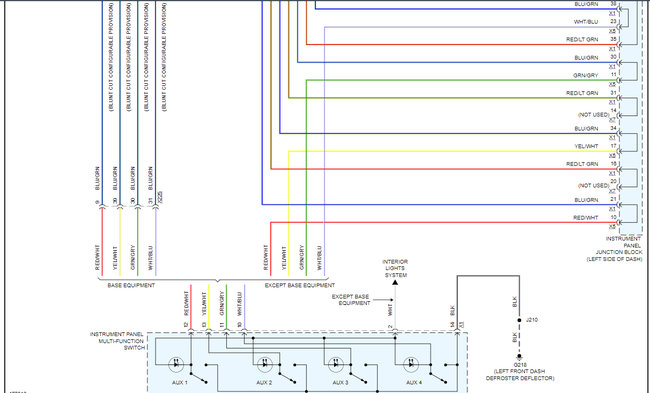Click the (NOT USED) pin 20 label
The height and width of the screenshot is (393, 650).
(594, 185)
